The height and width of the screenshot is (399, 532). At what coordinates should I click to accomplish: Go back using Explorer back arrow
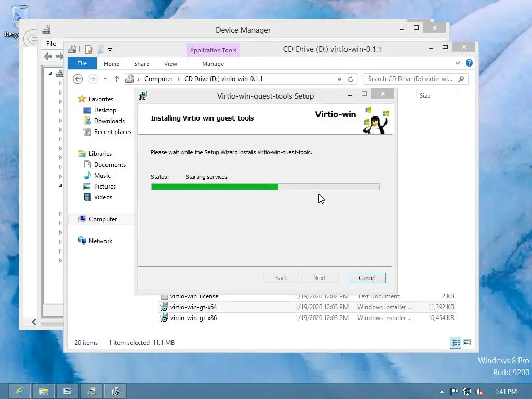[x=77, y=79]
